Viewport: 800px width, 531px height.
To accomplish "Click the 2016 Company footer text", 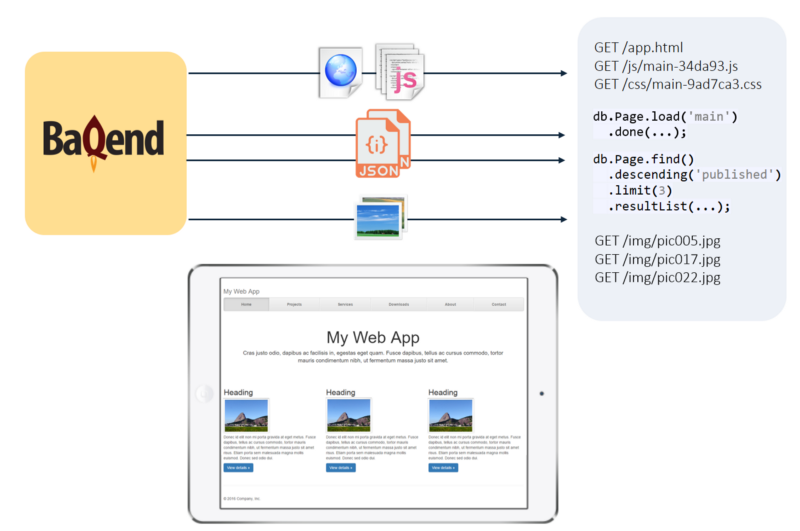I will 242,499.
